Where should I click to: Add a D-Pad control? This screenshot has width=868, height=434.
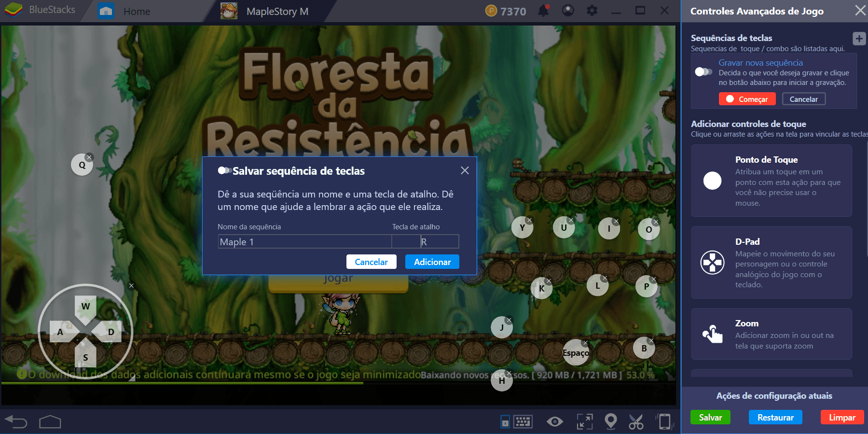pyautogui.click(x=772, y=263)
